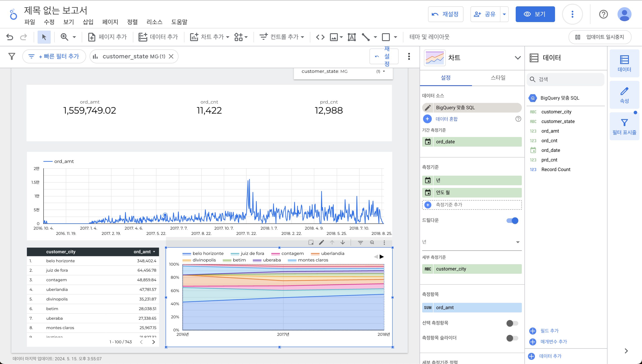
Task: Click drill down arrow above area chart
Action: coord(342,242)
